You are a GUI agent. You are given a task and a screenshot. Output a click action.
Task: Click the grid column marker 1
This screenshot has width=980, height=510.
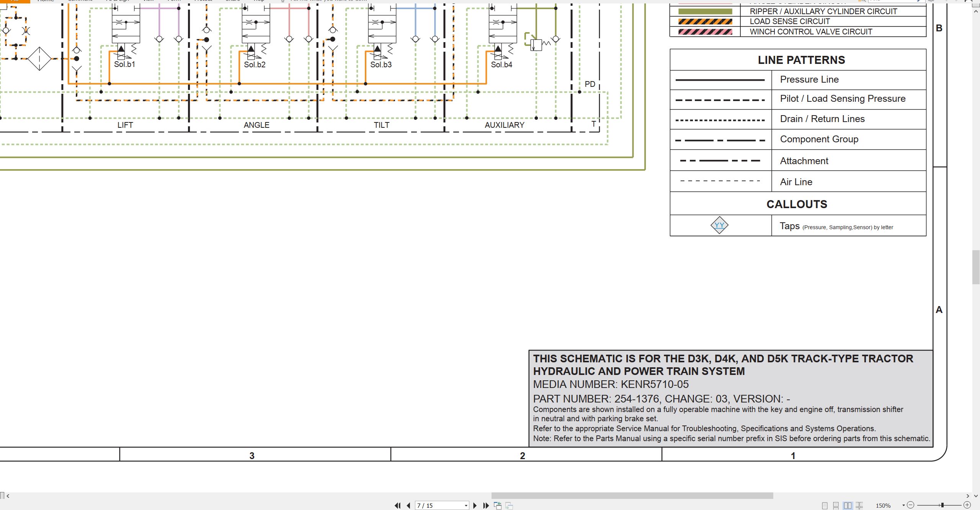793,456
